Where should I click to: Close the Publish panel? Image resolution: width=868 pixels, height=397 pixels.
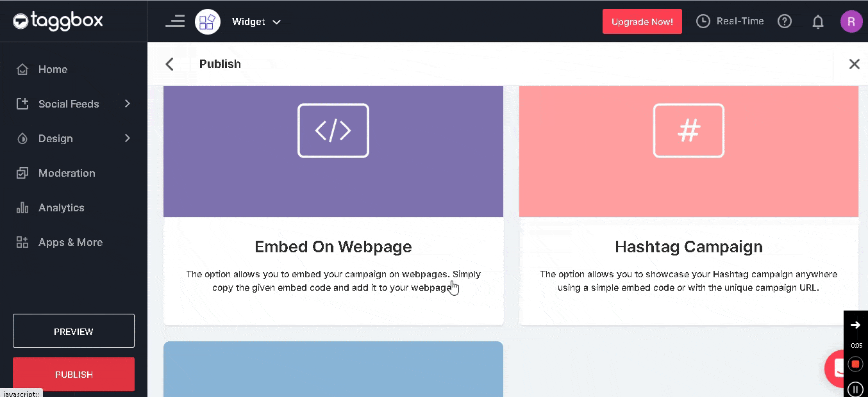[854, 64]
